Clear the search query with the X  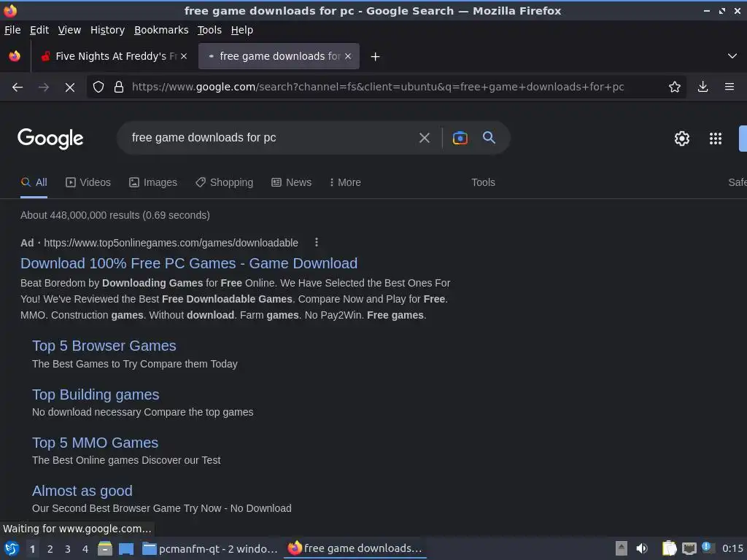coord(424,138)
